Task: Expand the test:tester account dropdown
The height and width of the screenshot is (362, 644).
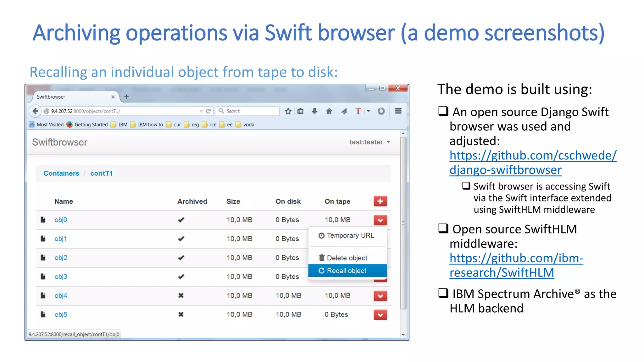Action: [x=370, y=142]
